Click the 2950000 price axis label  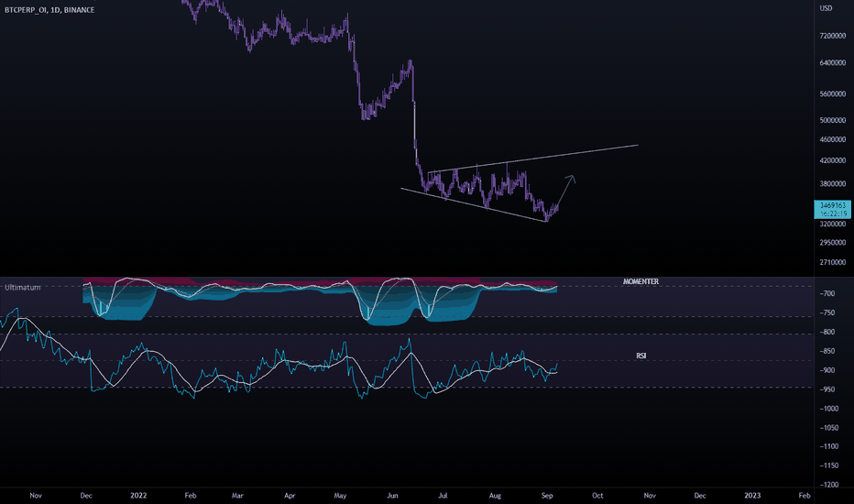tap(833, 243)
